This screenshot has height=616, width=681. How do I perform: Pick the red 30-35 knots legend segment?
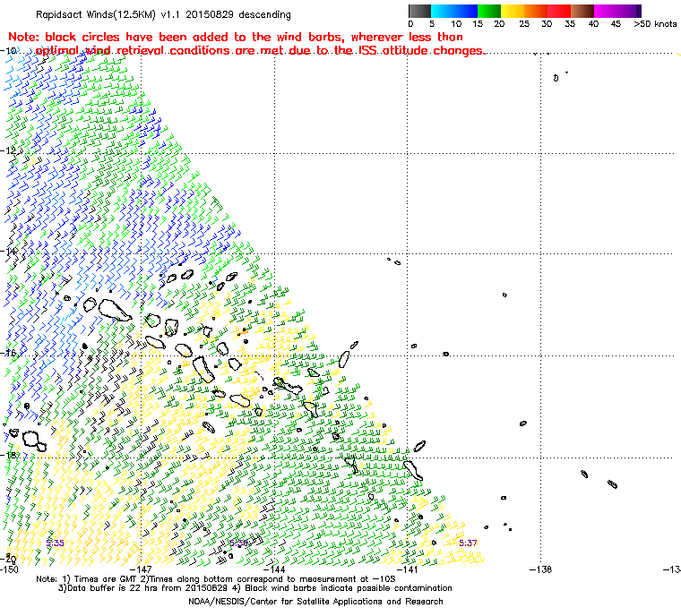[559, 11]
